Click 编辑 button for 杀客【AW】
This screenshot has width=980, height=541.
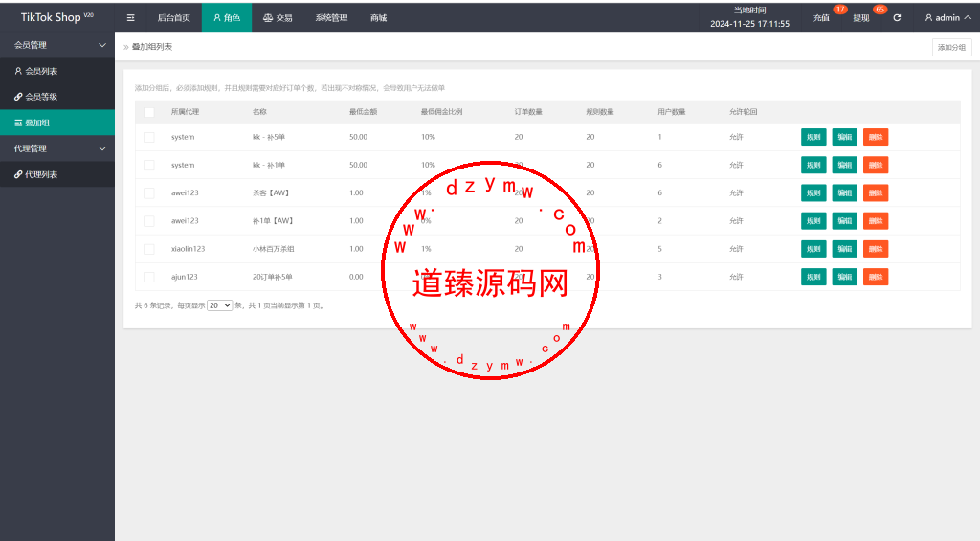coord(844,193)
